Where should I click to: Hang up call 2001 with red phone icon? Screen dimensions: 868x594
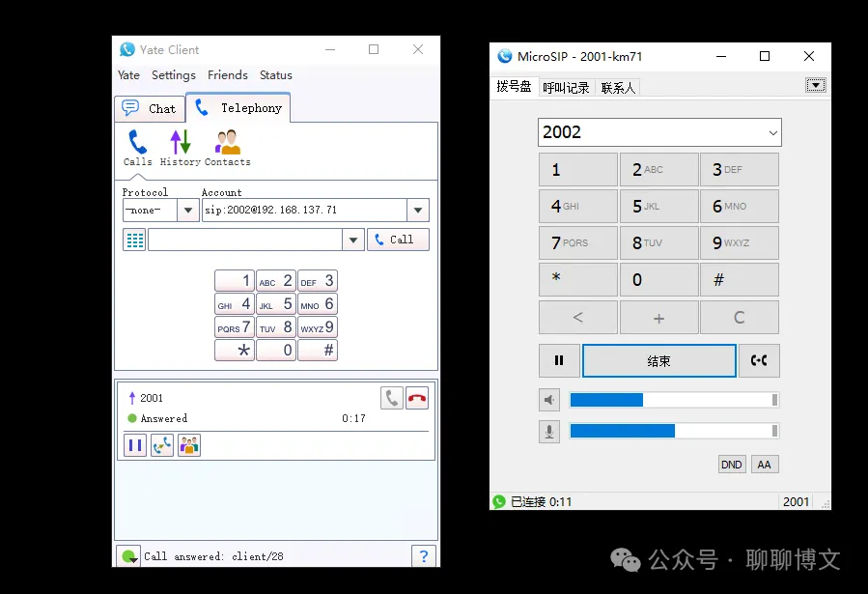[x=417, y=398]
